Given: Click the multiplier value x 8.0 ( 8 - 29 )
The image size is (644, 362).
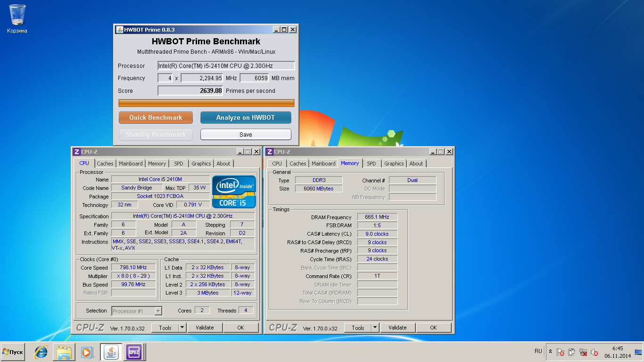Looking at the screenshot, I should pos(133,276).
